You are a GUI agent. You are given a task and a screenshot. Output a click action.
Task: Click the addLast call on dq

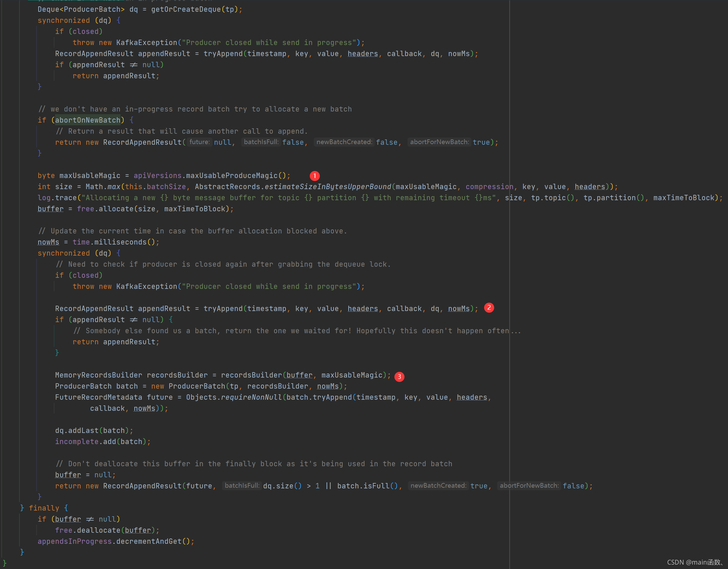(83, 430)
